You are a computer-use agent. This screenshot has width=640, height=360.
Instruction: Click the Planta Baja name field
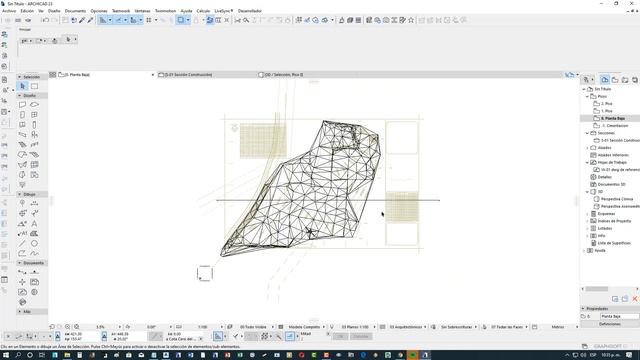[619, 316]
